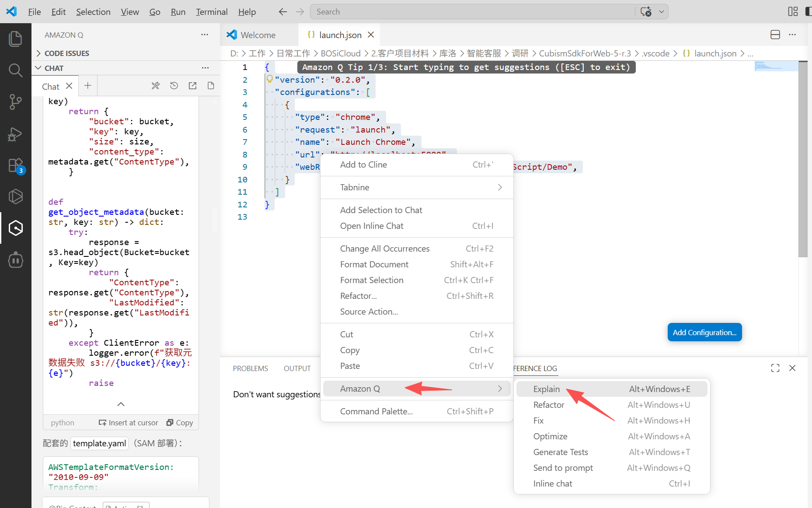Screen dimensions: 812x508
Task: Open the BOSiCloud breadcrumb dropdown
Action: (x=341, y=53)
